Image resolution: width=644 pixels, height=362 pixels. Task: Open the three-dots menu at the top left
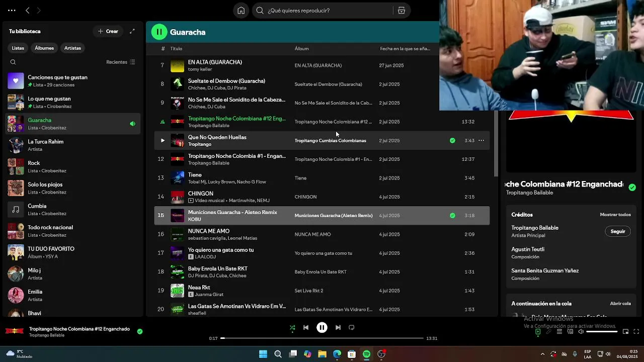(12, 11)
